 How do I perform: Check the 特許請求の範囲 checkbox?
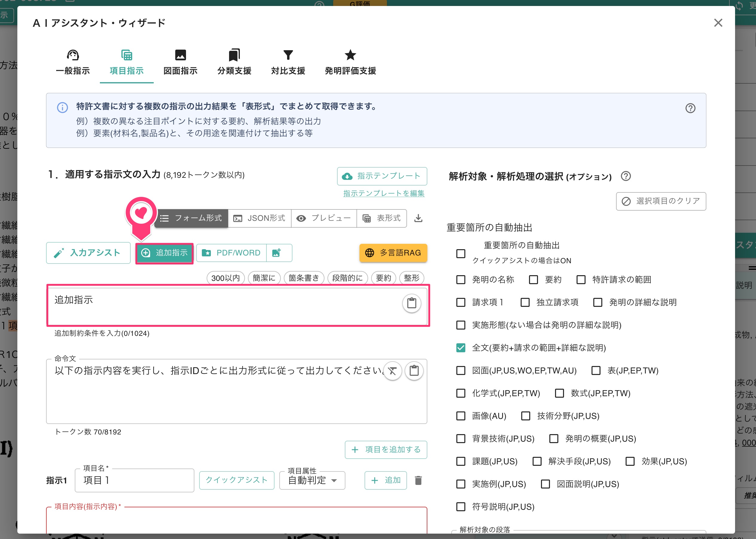pyautogui.click(x=581, y=279)
